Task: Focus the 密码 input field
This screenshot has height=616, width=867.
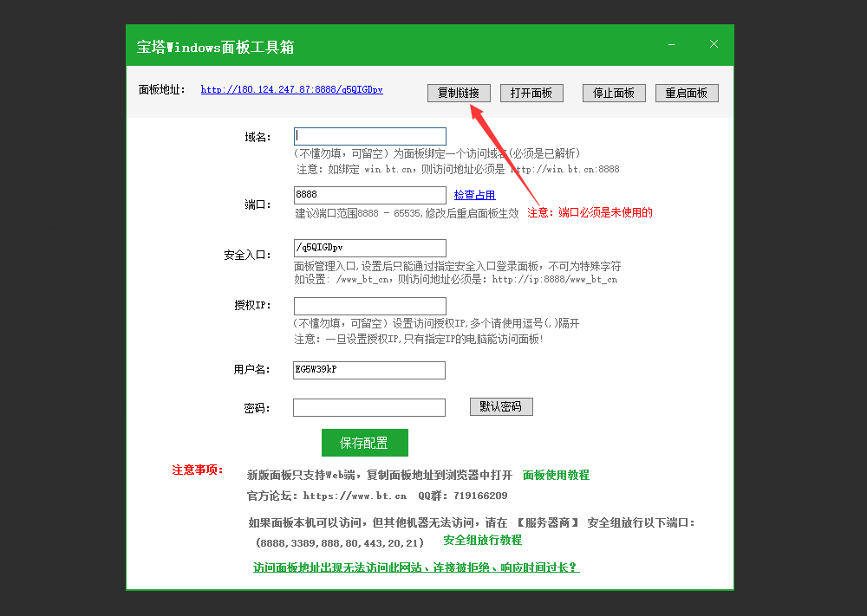Action: pos(369,408)
